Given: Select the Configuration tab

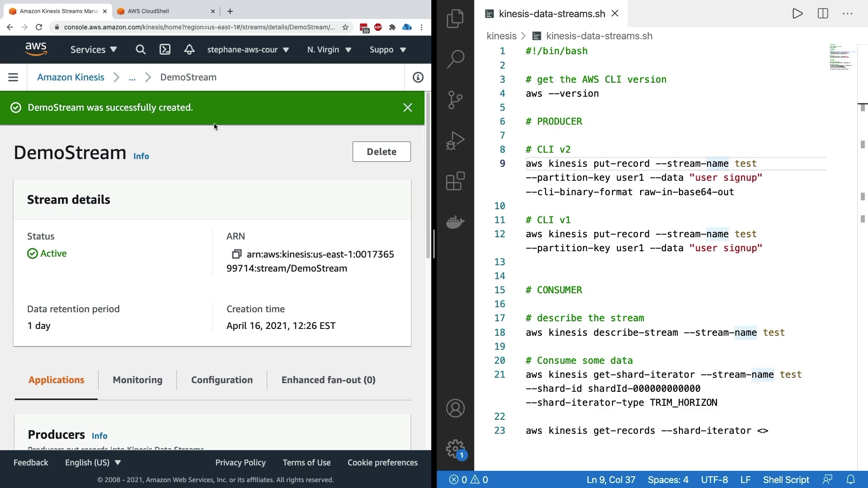Looking at the screenshot, I should click(222, 380).
